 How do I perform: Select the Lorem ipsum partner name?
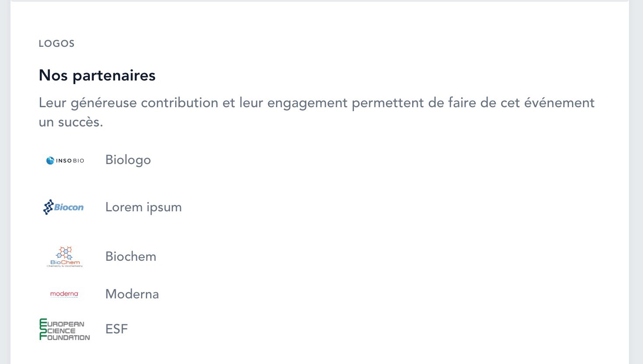click(143, 207)
